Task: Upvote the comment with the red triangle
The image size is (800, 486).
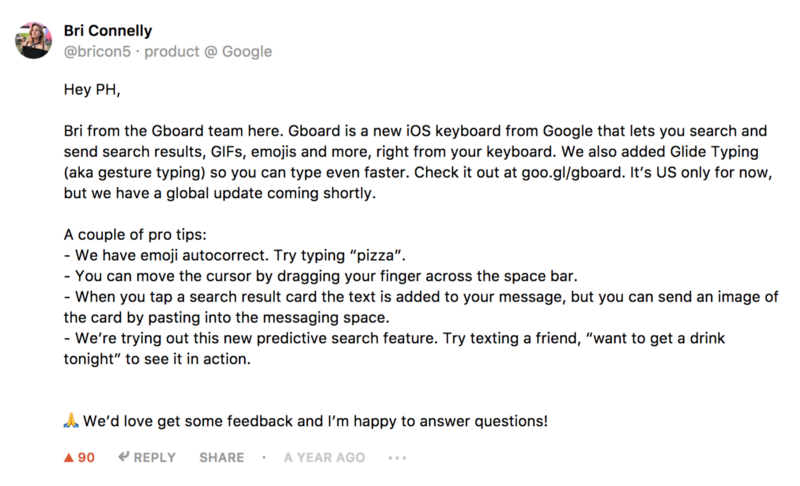Action: click(68, 457)
